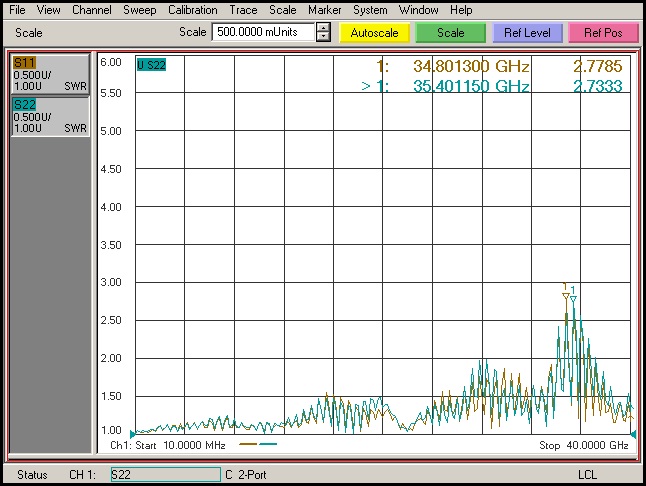The image size is (646, 486).
Task: Open the Channel menu
Action: click(x=92, y=10)
